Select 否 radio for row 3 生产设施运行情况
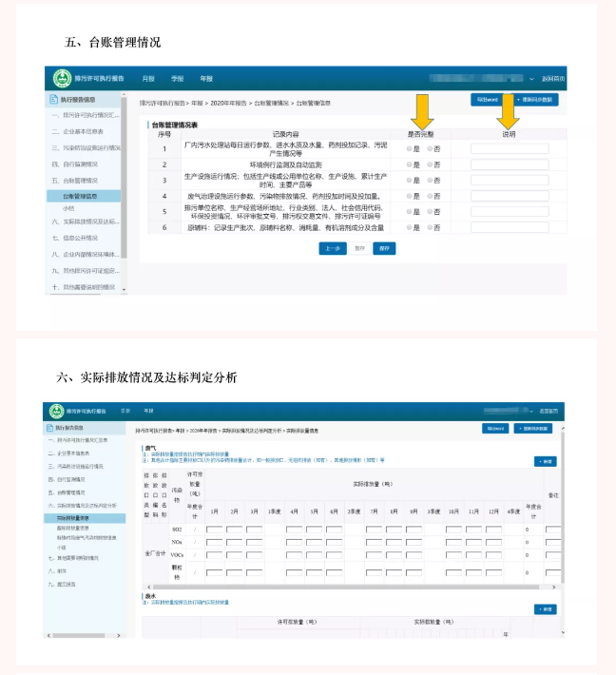 [431, 180]
